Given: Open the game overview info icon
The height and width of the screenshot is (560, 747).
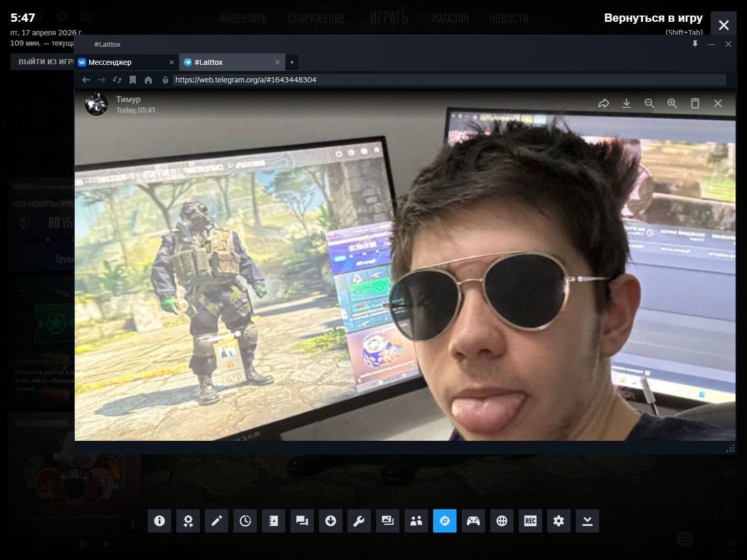Looking at the screenshot, I should [x=159, y=521].
